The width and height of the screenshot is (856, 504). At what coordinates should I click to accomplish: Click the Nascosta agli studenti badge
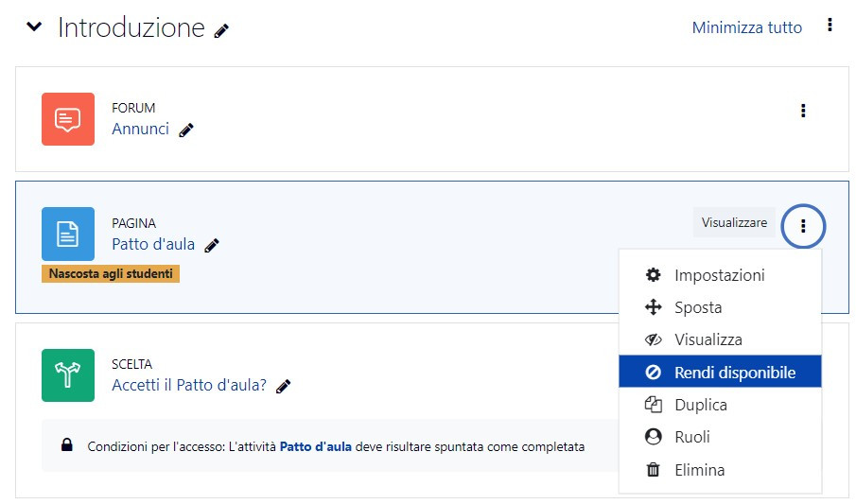pos(111,273)
